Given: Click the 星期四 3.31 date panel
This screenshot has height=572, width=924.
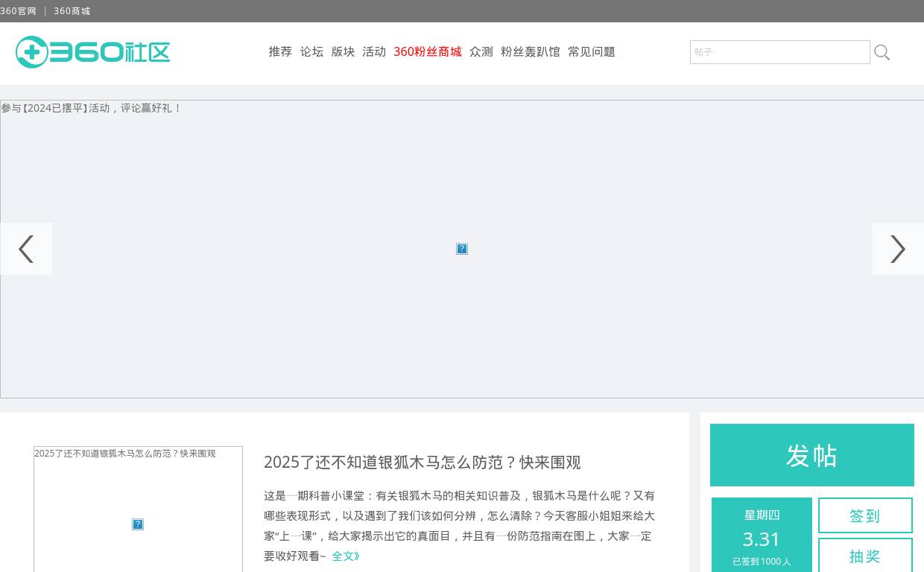Looking at the screenshot, I should pyautogui.click(x=762, y=535).
